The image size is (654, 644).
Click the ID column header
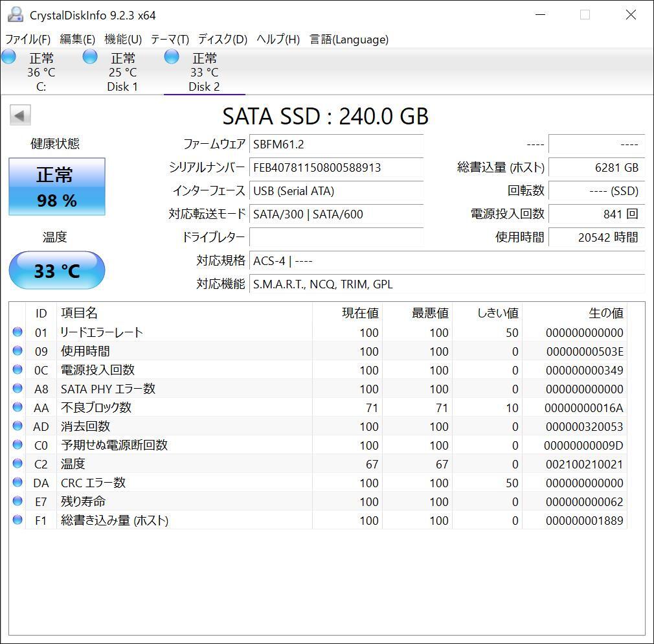point(41,313)
